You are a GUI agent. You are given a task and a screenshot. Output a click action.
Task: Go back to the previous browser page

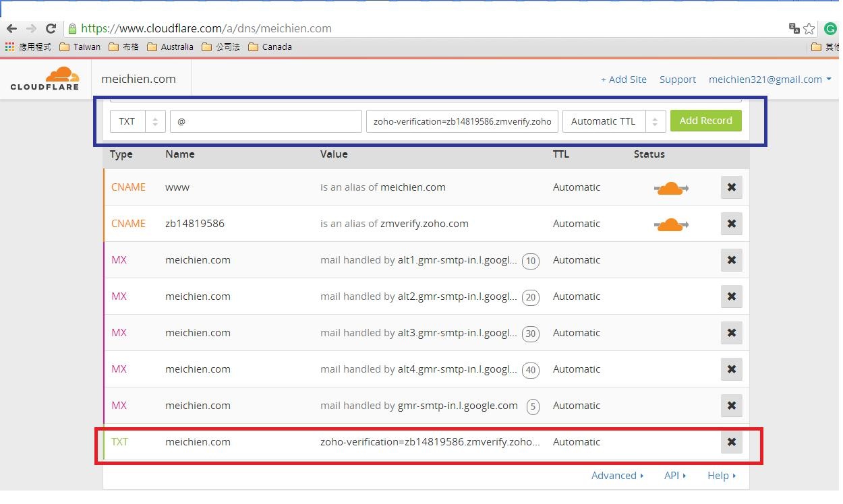(11, 28)
